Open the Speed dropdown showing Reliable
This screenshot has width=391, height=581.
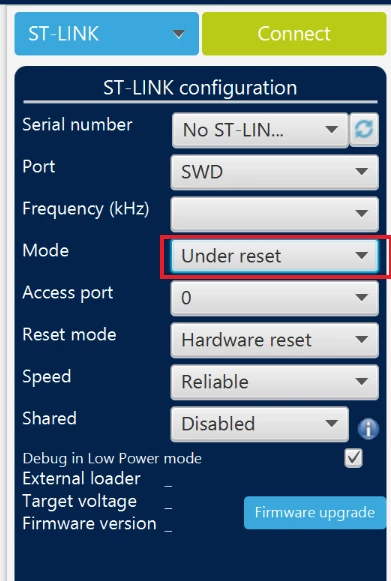click(275, 382)
